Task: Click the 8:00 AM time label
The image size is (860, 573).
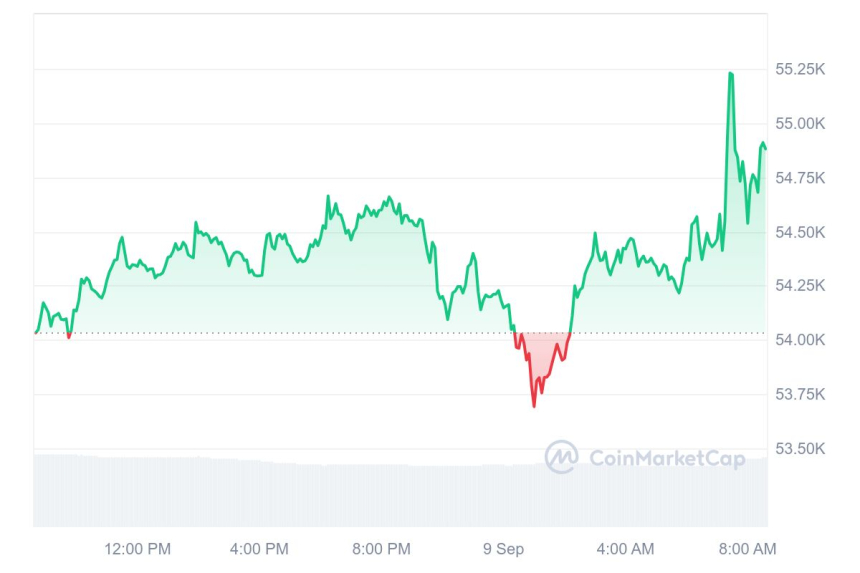Action: 747,548
